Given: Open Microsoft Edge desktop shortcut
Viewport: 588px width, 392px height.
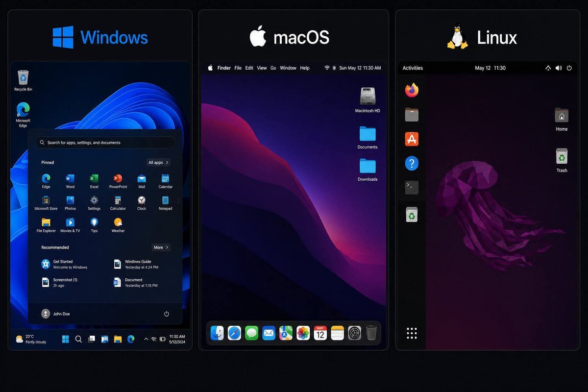Looking at the screenshot, I should pyautogui.click(x=23, y=115).
